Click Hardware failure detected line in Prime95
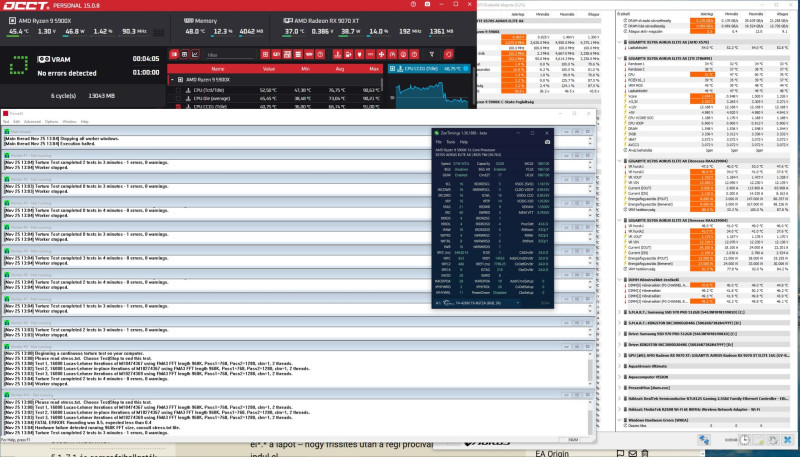The height and width of the screenshot is (457, 800). 92,427
